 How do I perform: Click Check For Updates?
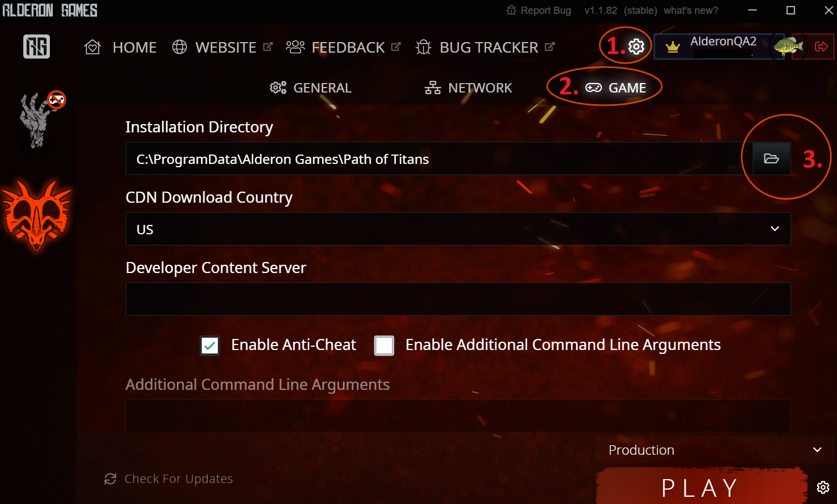coord(169,479)
